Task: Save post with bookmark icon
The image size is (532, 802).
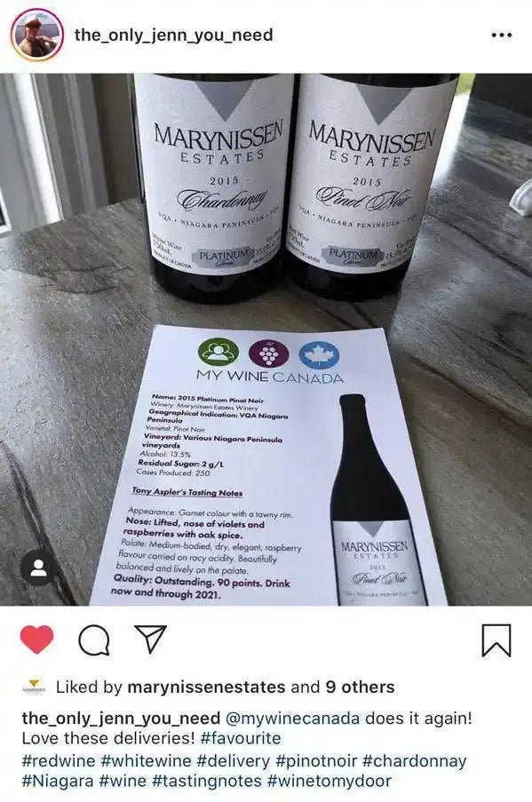Action: [x=496, y=639]
